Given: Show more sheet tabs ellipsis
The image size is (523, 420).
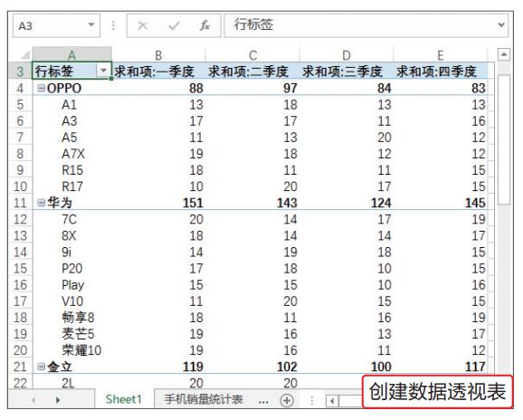Looking at the screenshot, I should (x=263, y=401).
